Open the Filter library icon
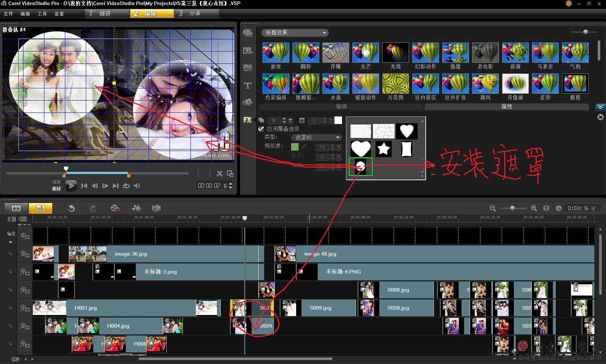The height and width of the screenshot is (364, 606). pyautogui.click(x=247, y=102)
